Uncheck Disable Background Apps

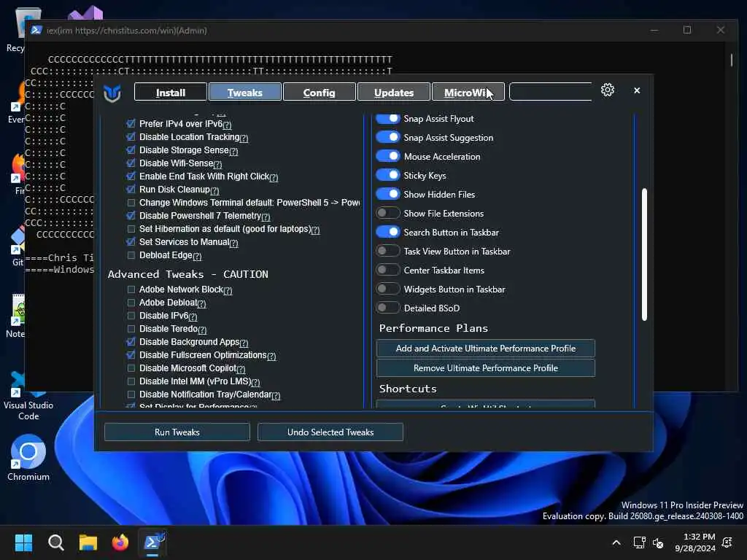point(131,342)
